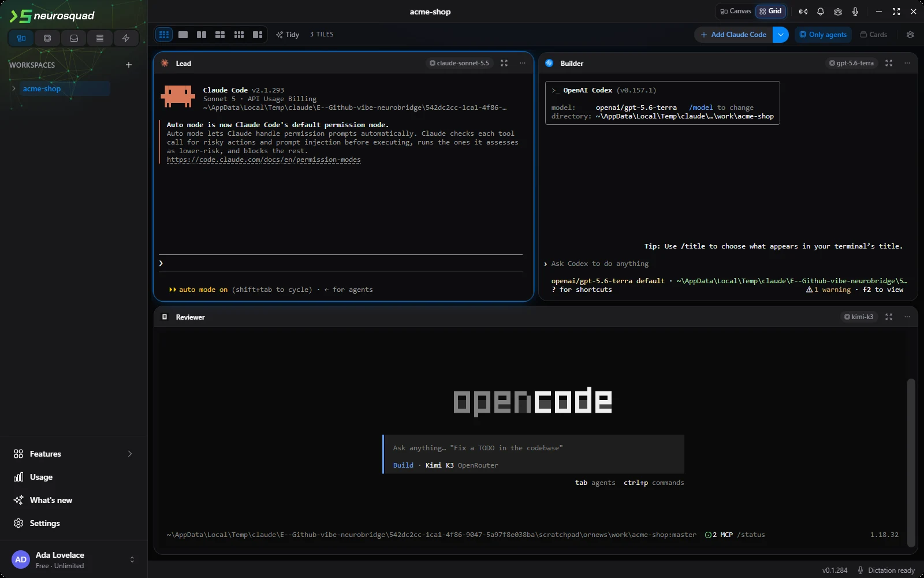This screenshot has width=924, height=578.
Task: Open notifications bell
Action: (821, 12)
